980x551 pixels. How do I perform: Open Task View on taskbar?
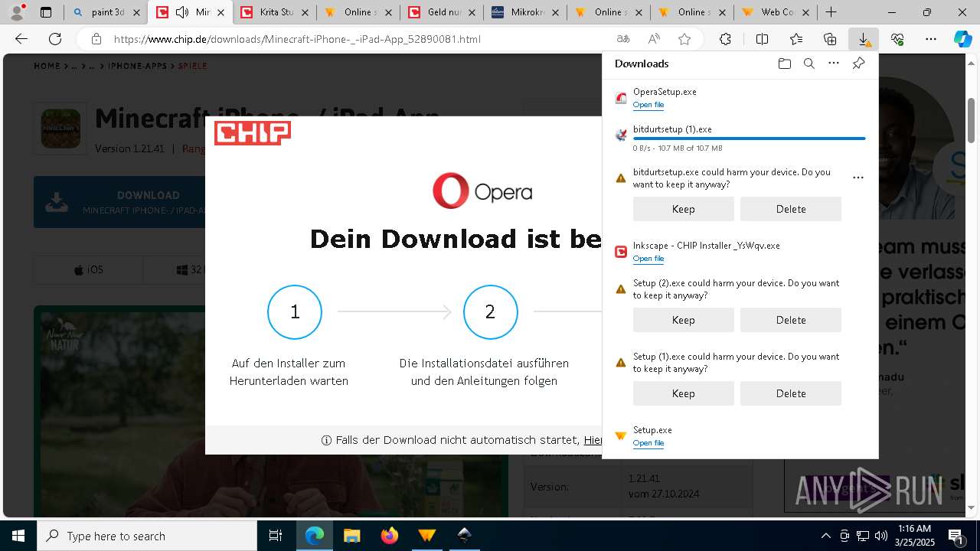(x=276, y=536)
